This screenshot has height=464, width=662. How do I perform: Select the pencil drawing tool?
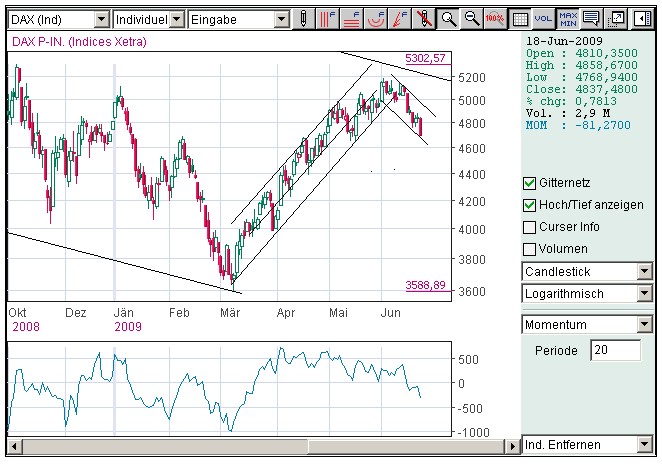303,19
